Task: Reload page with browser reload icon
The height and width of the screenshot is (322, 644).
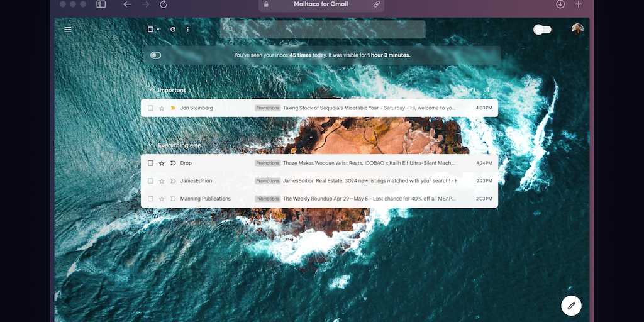Action: point(164,4)
